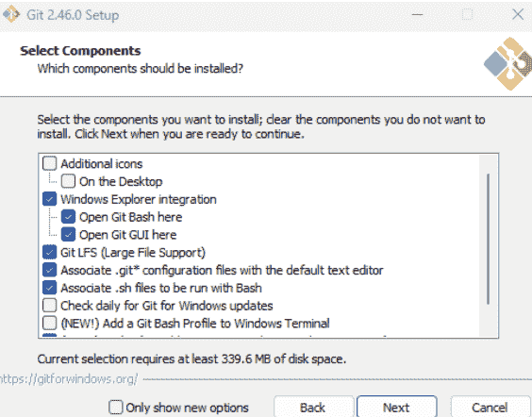Screen dimensions: 532x417
Task: Click the Git logo in title bar
Action: point(11,14)
